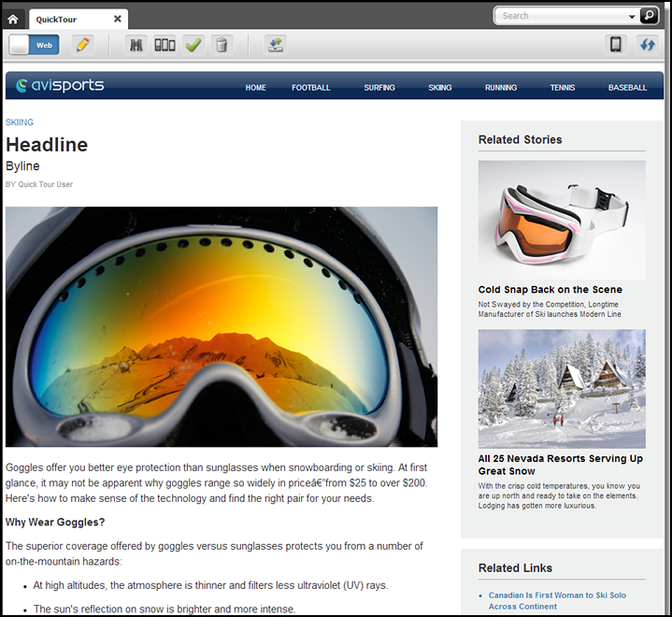The image size is (672, 617).
Task: Click the 'The superior coverage offered by goggles' paragraph
Action: 214,553
